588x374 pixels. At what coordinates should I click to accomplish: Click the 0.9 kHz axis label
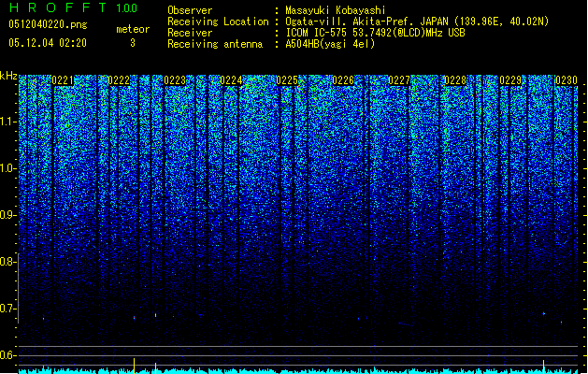[x=8, y=215]
